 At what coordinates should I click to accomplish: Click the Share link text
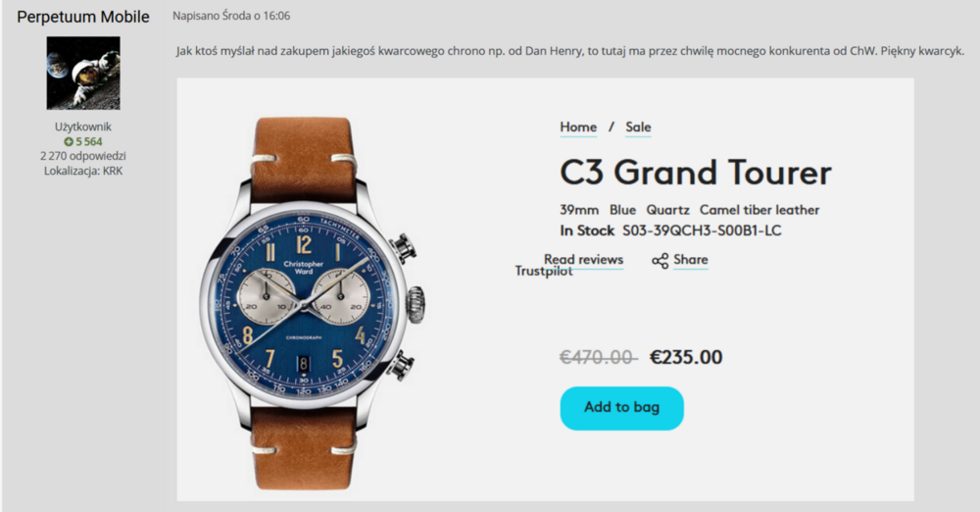(x=691, y=260)
